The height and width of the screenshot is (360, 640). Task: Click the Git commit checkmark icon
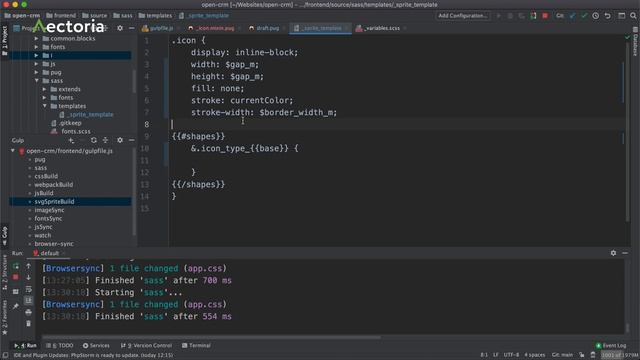pyautogui.click(x=584, y=16)
